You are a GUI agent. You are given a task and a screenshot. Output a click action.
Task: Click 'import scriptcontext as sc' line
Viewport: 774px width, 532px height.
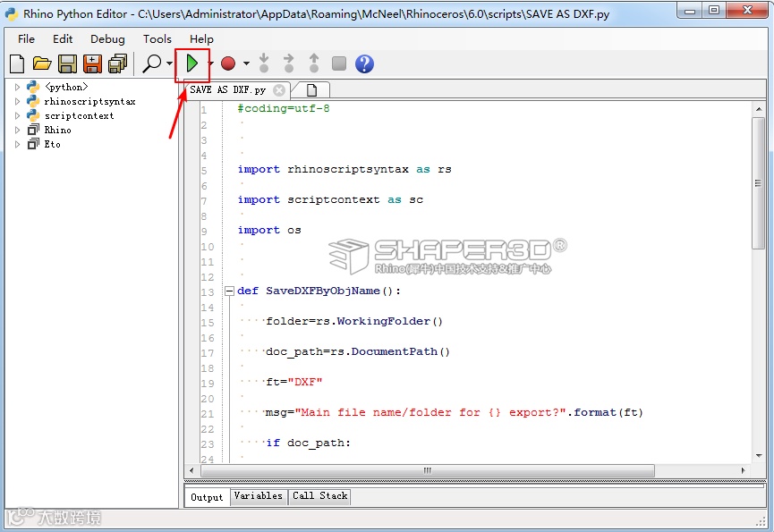click(330, 199)
